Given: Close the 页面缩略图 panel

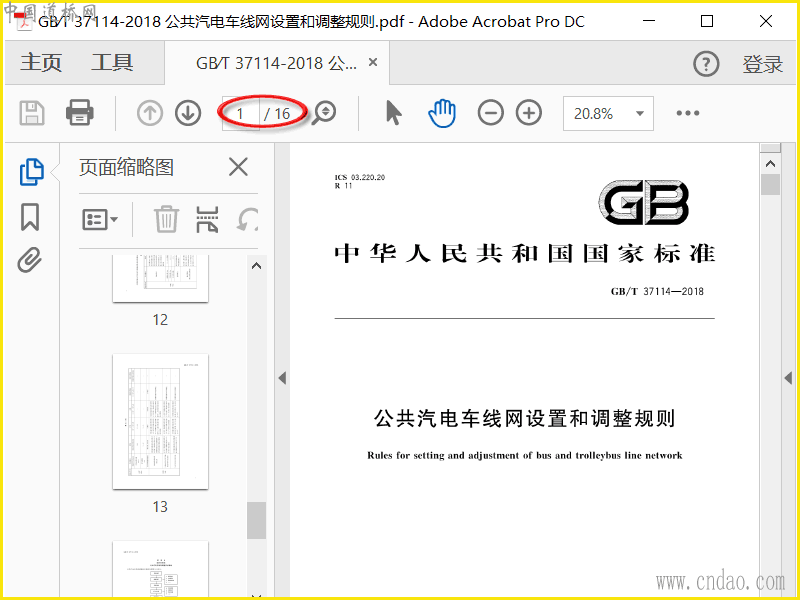Looking at the screenshot, I should click(238, 167).
